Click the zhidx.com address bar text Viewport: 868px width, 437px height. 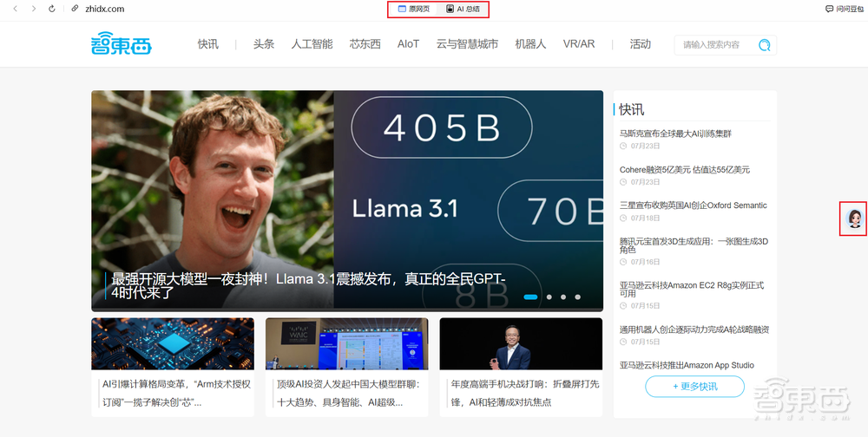[x=104, y=9]
